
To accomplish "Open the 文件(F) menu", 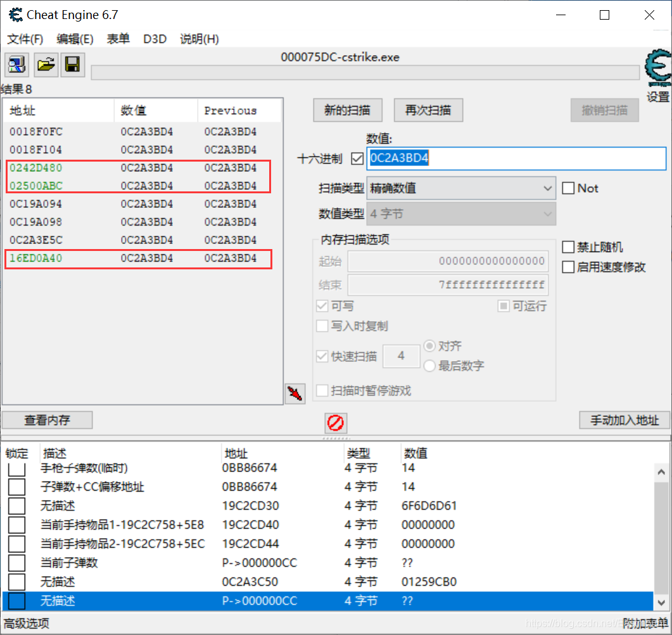I will 25,39.
